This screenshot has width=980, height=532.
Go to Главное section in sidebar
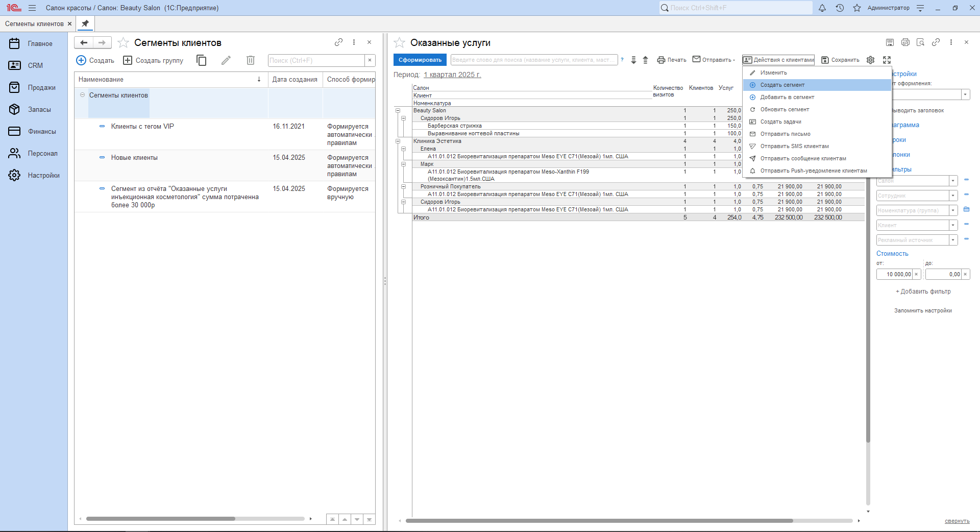point(34,43)
